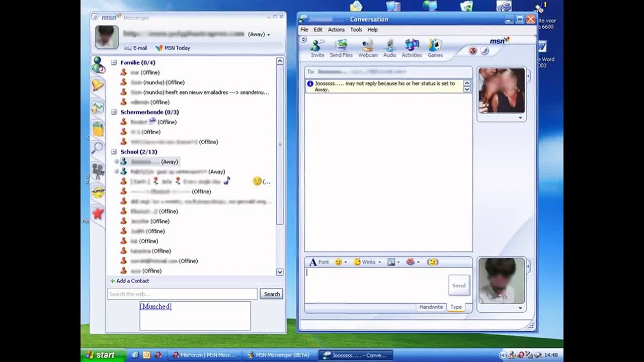644x362 pixels.
Task: Open dropdown under my display picture
Action: tap(520, 308)
